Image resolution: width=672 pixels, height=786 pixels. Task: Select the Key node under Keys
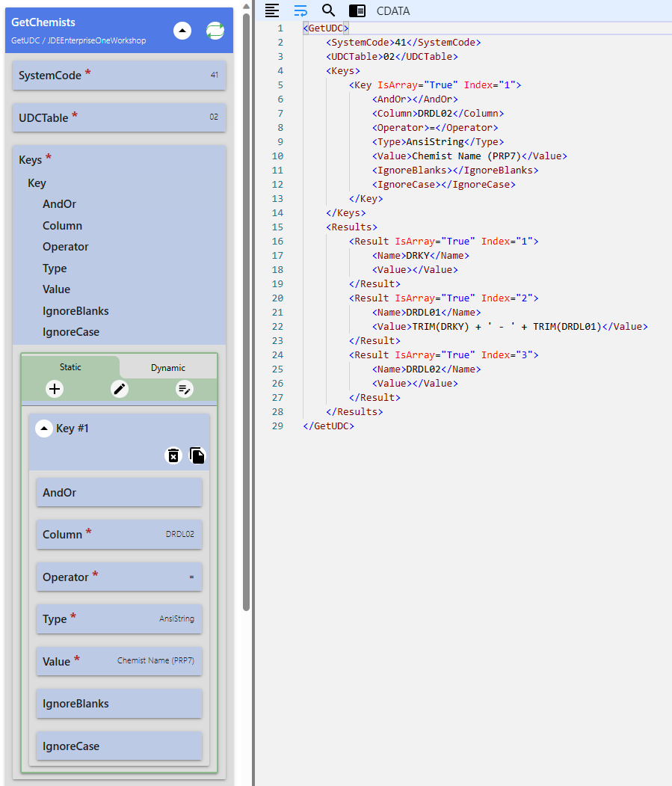pyautogui.click(x=37, y=183)
